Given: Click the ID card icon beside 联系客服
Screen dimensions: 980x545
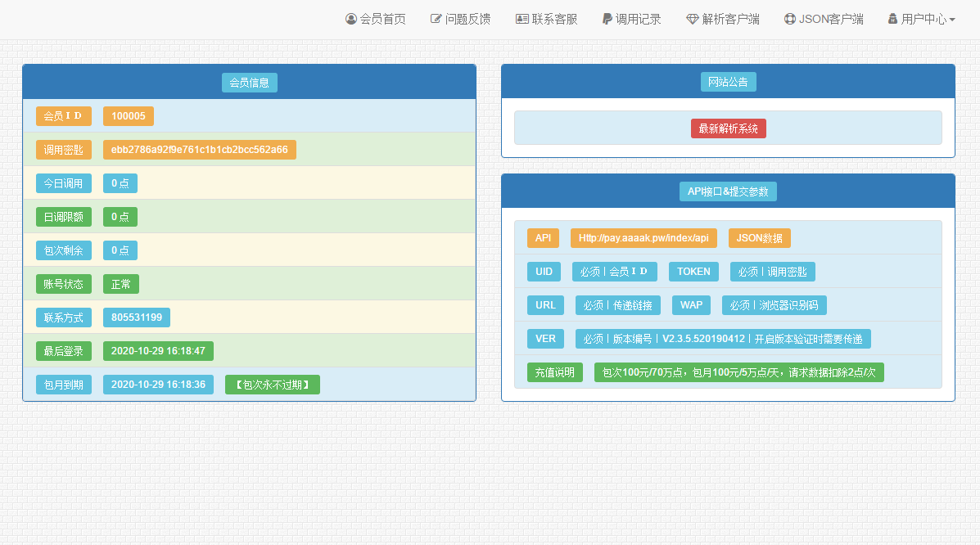Looking at the screenshot, I should (522, 19).
